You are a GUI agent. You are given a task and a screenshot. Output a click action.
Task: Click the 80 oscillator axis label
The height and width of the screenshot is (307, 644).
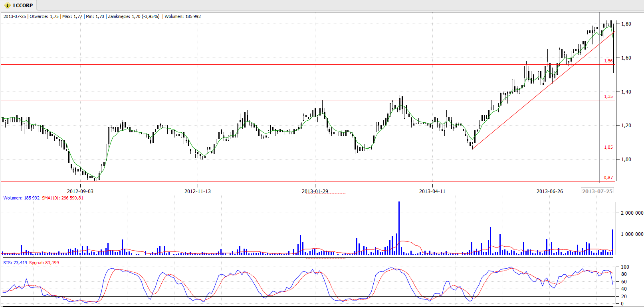pyautogui.click(x=624, y=274)
